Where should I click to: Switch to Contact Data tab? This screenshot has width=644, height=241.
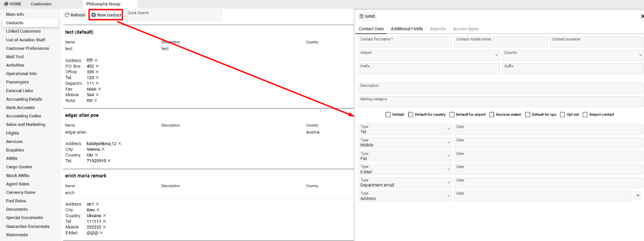[x=371, y=29]
